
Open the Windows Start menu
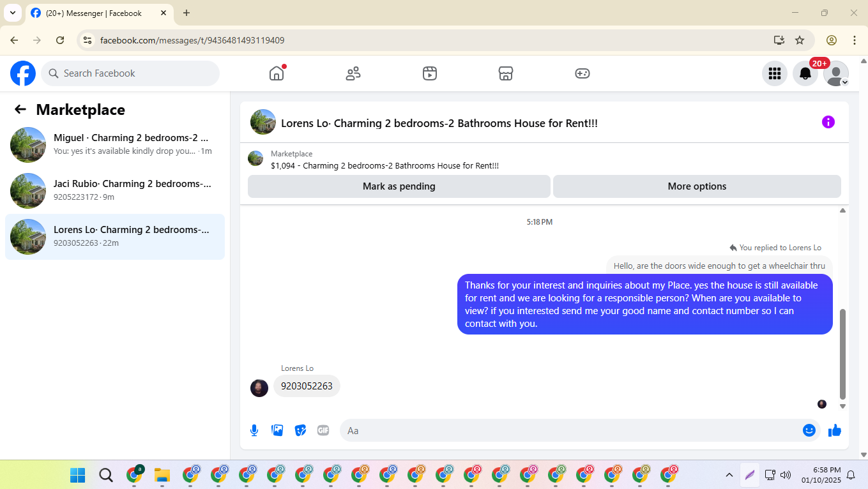(x=77, y=475)
